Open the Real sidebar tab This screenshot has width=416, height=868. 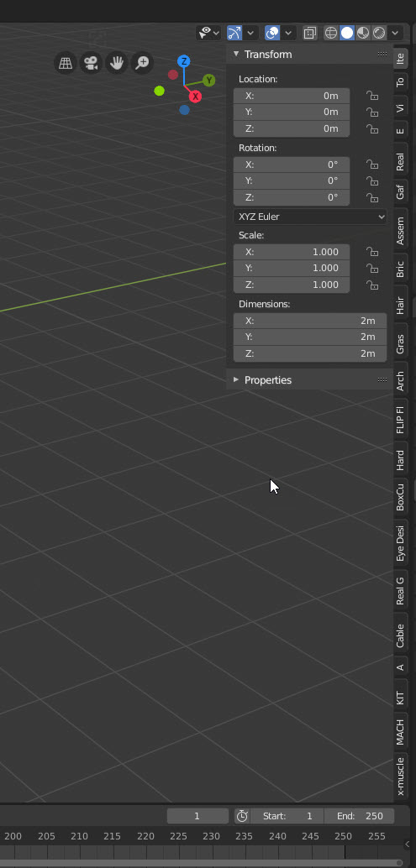pos(401,161)
